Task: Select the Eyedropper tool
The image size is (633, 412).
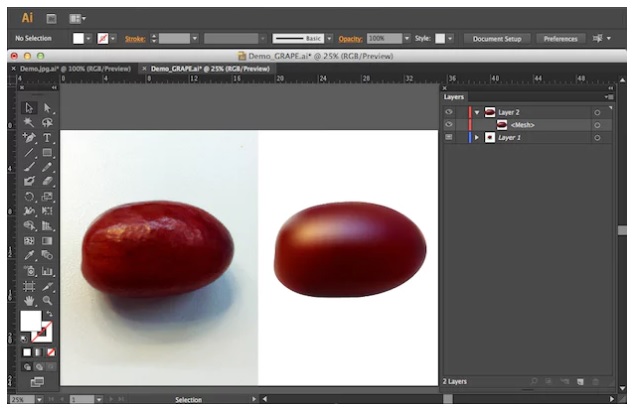Action: click(29, 255)
